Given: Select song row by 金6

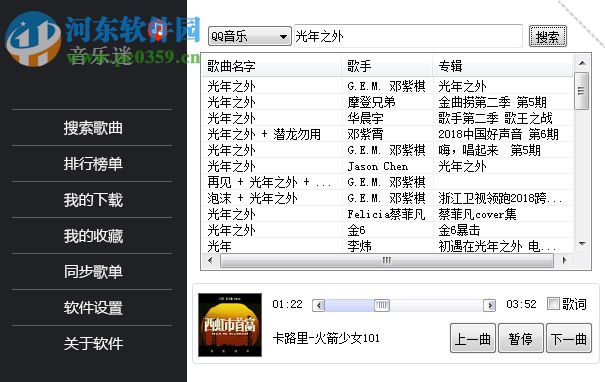Looking at the screenshot, I should click(x=387, y=230).
